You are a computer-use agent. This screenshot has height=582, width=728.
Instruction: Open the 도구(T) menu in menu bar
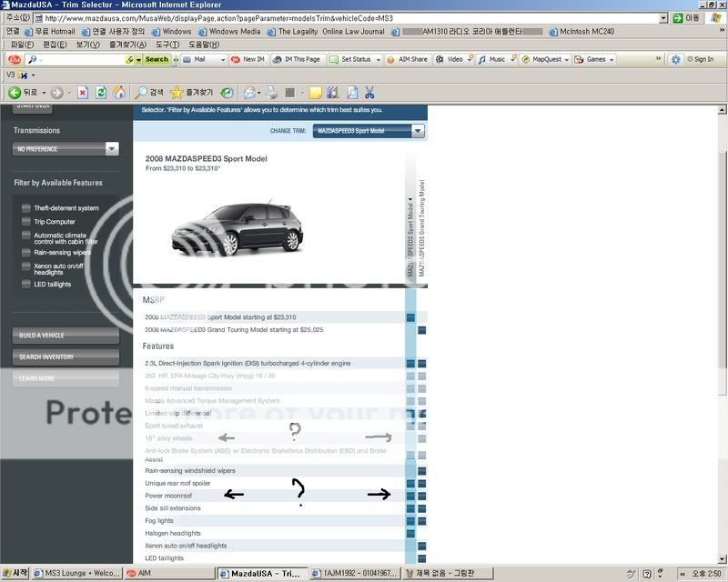tap(167, 45)
